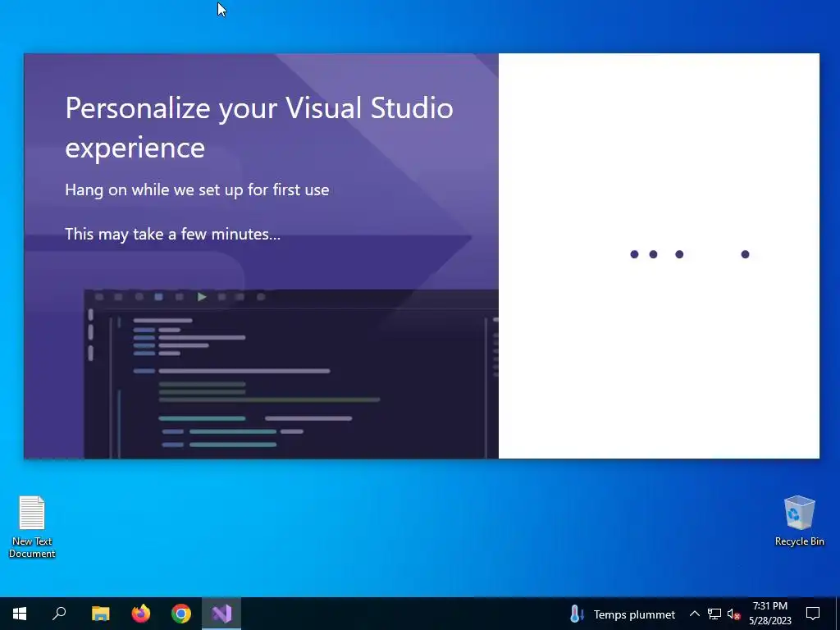Click the "Personalize your Visual Studio experience" heading
This screenshot has width=840, height=630.
(x=259, y=127)
